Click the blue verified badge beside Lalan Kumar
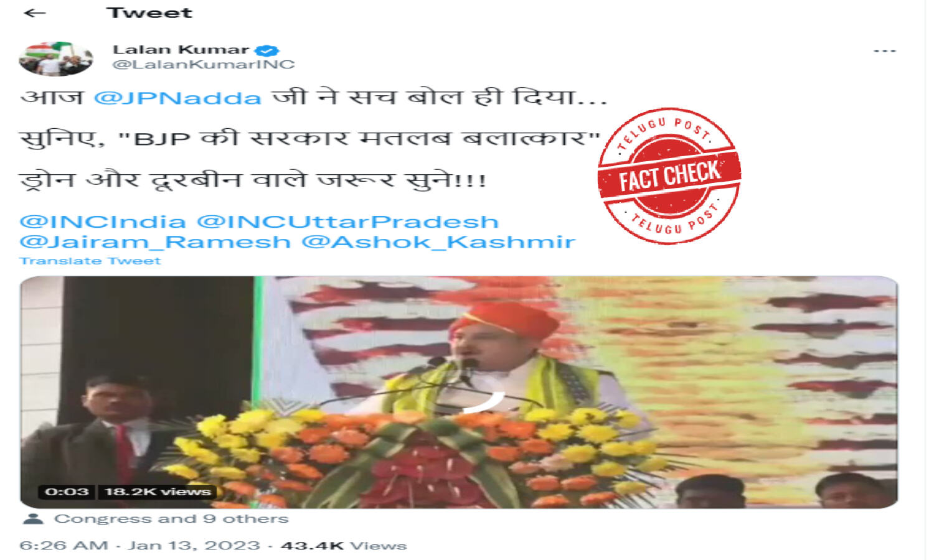 click(268, 50)
